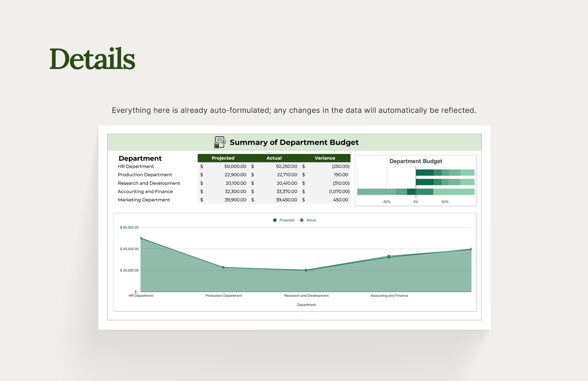This screenshot has height=381, width=588.
Task: Click the bottom stacked bar extending to negative
Action: pos(416,192)
